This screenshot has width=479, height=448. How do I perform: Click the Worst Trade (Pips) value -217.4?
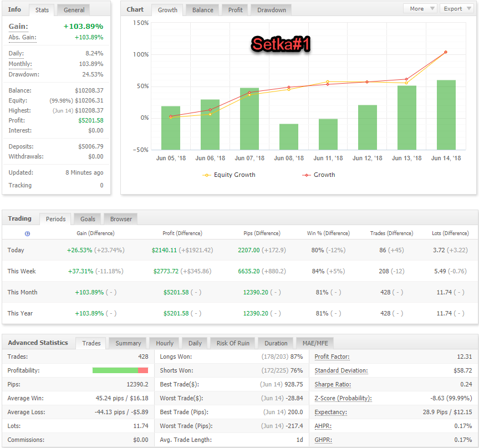(x=294, y=426)
